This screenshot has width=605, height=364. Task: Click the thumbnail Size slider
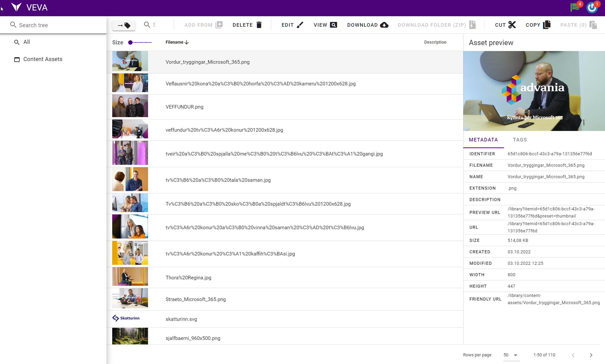click(x=140, y=42)
